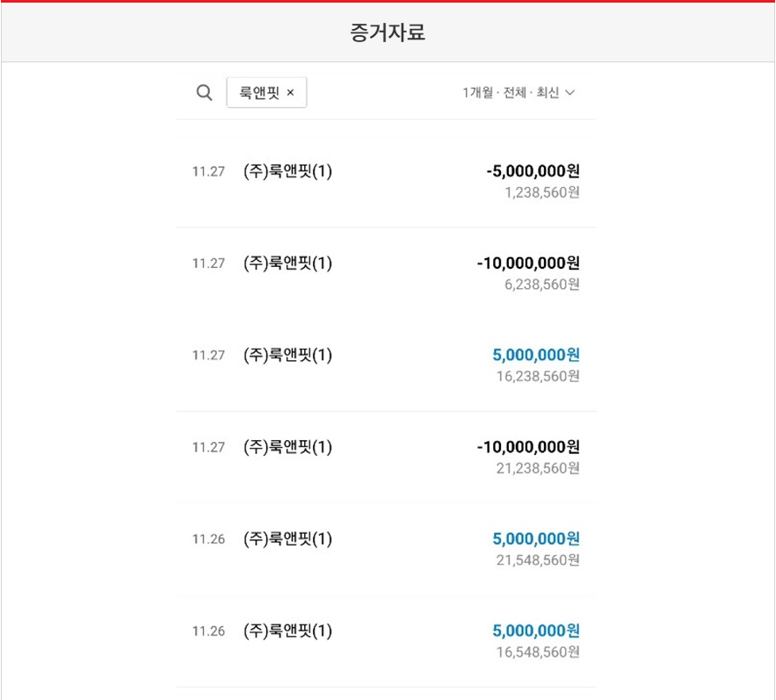
Task: Open the transaction with balance 6,238,560원
Action: (387, 273)
